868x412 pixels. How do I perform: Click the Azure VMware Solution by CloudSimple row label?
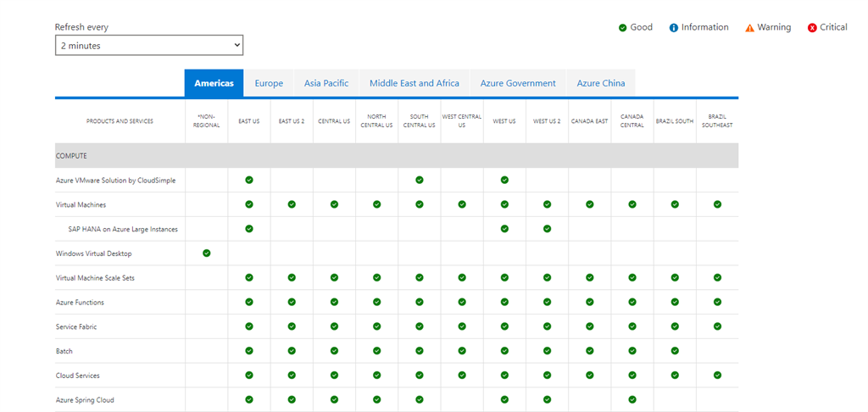click(115, 181)
